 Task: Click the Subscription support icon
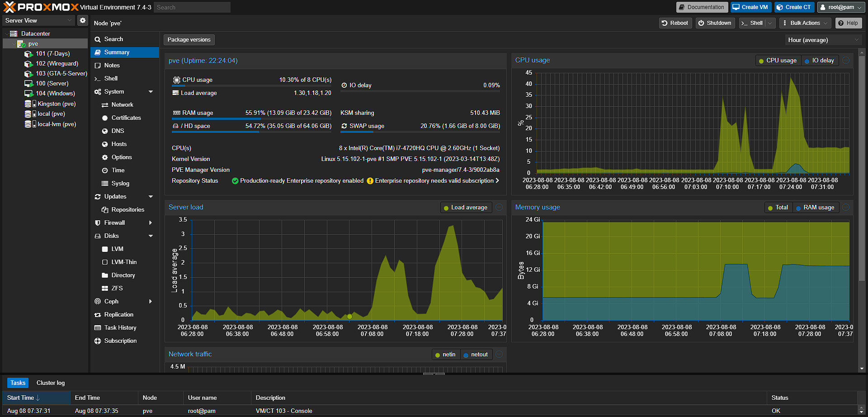point(97,341)
